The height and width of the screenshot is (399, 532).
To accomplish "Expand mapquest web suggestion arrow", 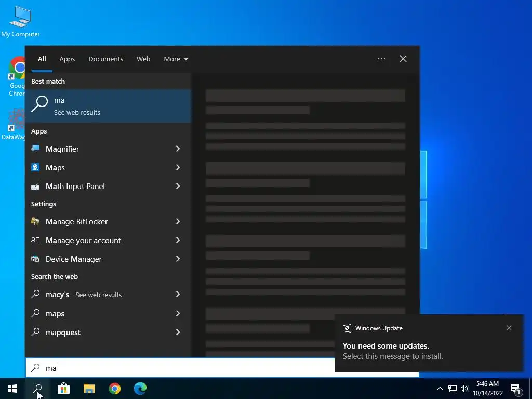I will point(178,332).
